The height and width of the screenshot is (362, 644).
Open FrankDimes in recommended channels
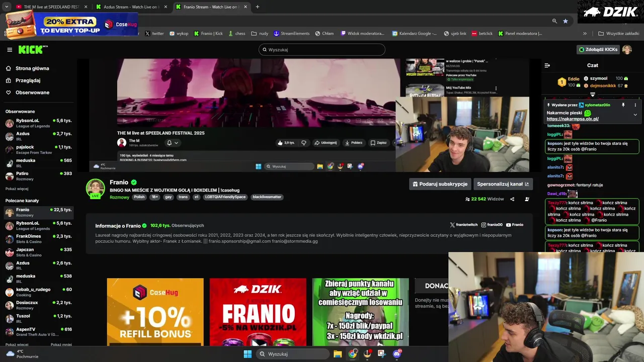tap(39, 239)
